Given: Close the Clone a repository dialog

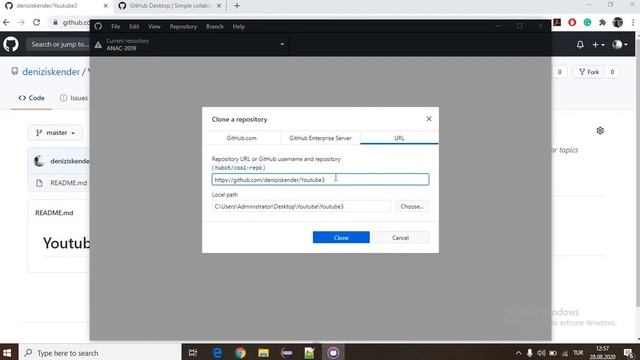Looking at the screenshot, I should (x=429, y=119).
